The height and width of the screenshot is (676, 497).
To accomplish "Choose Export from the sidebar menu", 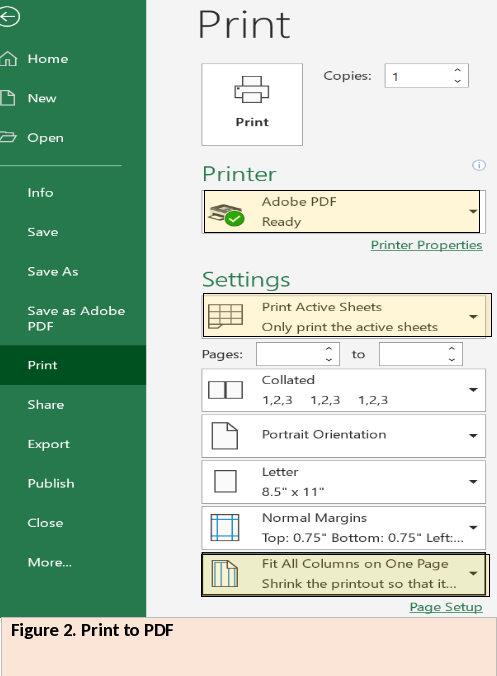I will (48, 444).
